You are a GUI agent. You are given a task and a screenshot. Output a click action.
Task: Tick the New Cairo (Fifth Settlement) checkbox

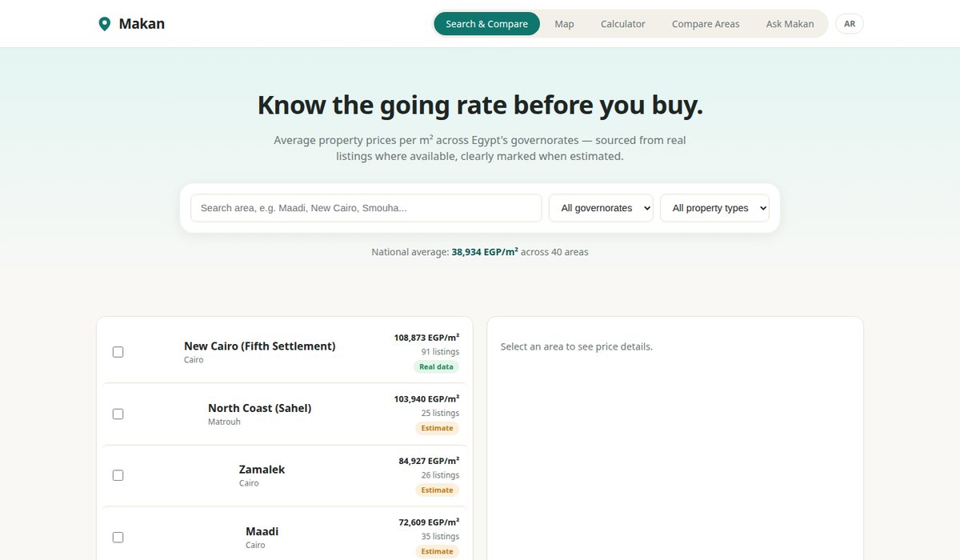(x=118, y=352)
